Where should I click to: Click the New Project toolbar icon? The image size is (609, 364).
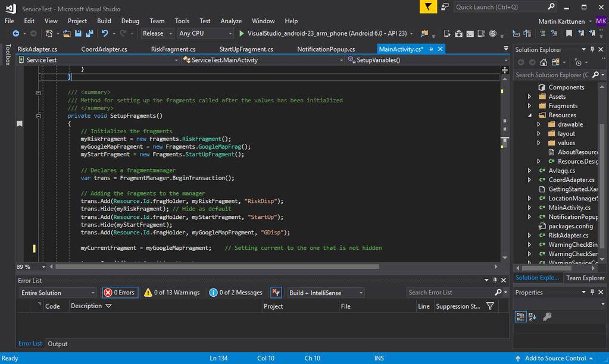coord(49,33)
